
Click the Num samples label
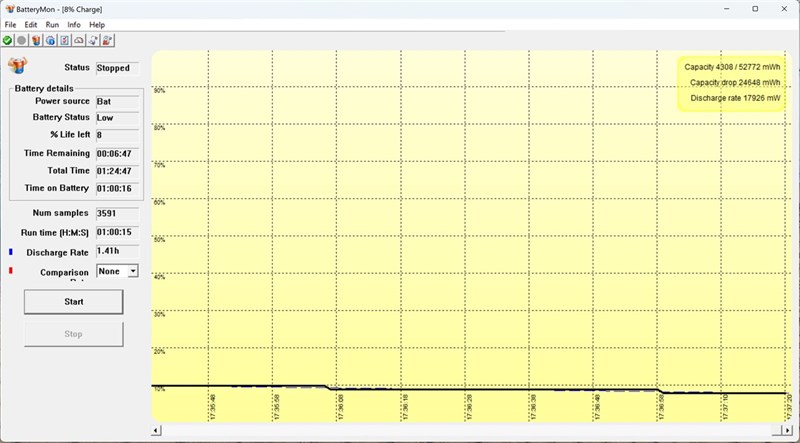[x=60, y=213]
